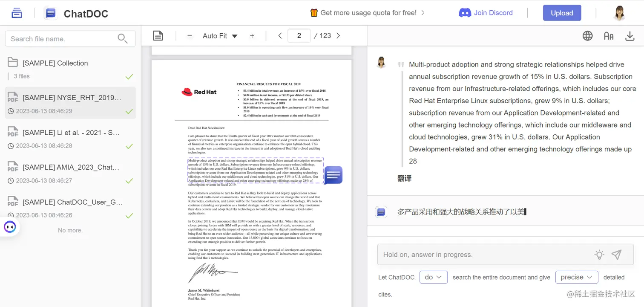Open the user avatar menu
Viewport: 644px width, 307px height.
[x=619, y=13]
